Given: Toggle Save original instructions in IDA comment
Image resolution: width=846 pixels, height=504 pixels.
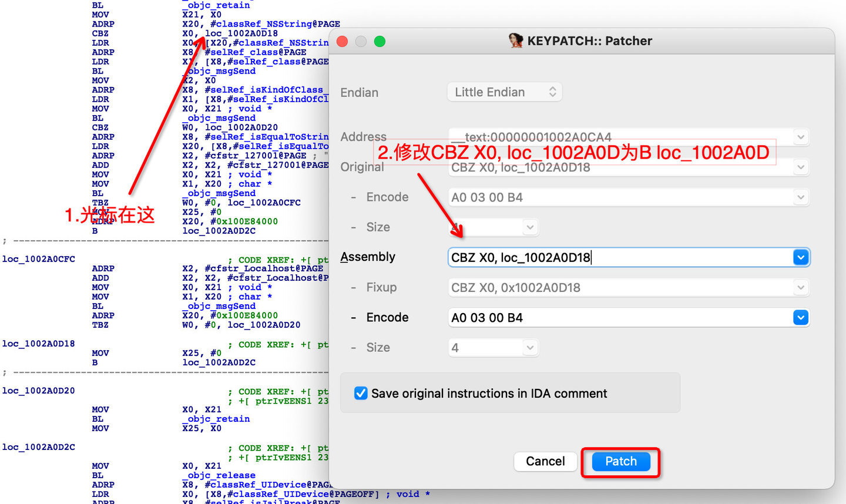Looking at the screenshot, I should pos(361,393).
